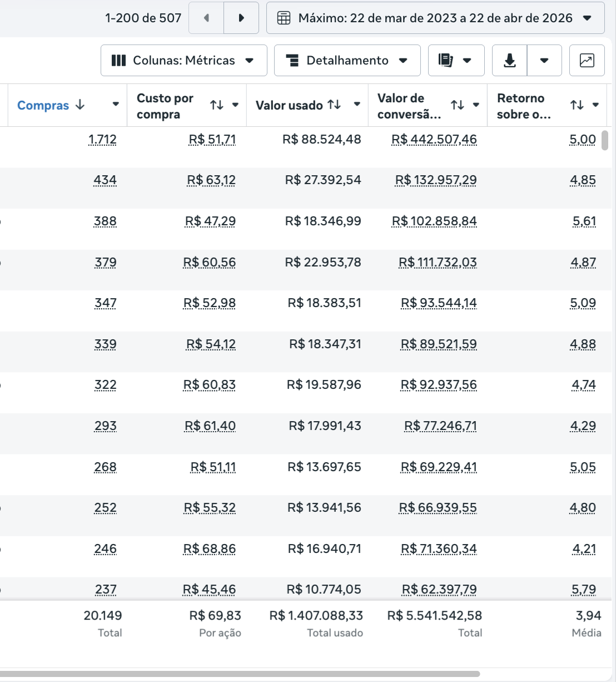Open Valor usado column options caret
This screenshot has height=682, width=616.
click(x=357, y=105)
